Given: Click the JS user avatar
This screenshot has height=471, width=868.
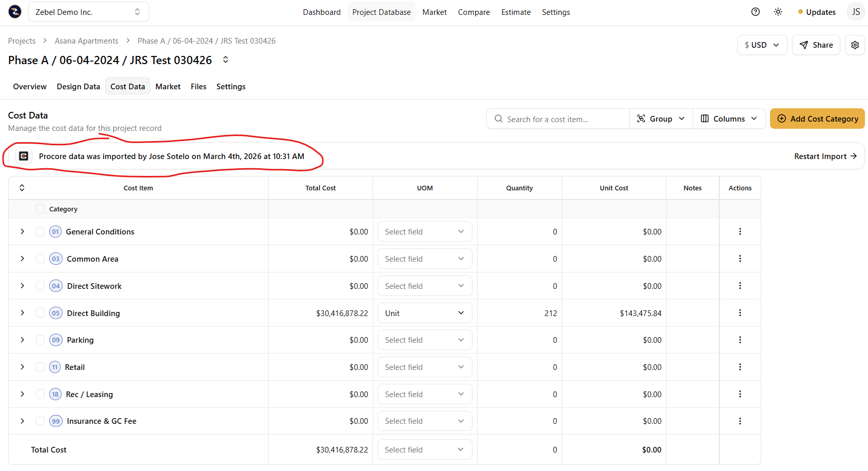Looking at the screenshot, I should click(x=855, y=12).
